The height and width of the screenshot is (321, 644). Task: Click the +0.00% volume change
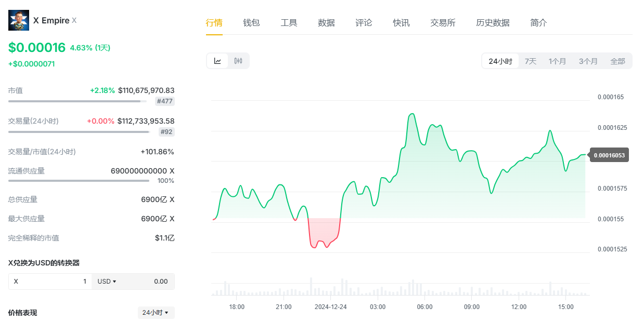100,121
